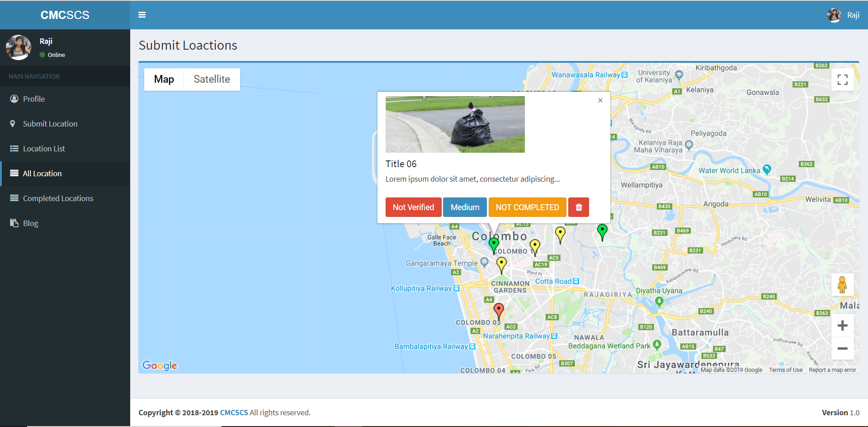The height and width of the screenshot is (427, 868).
Task: Zoom out on the map
Action: tap(842, 348)
